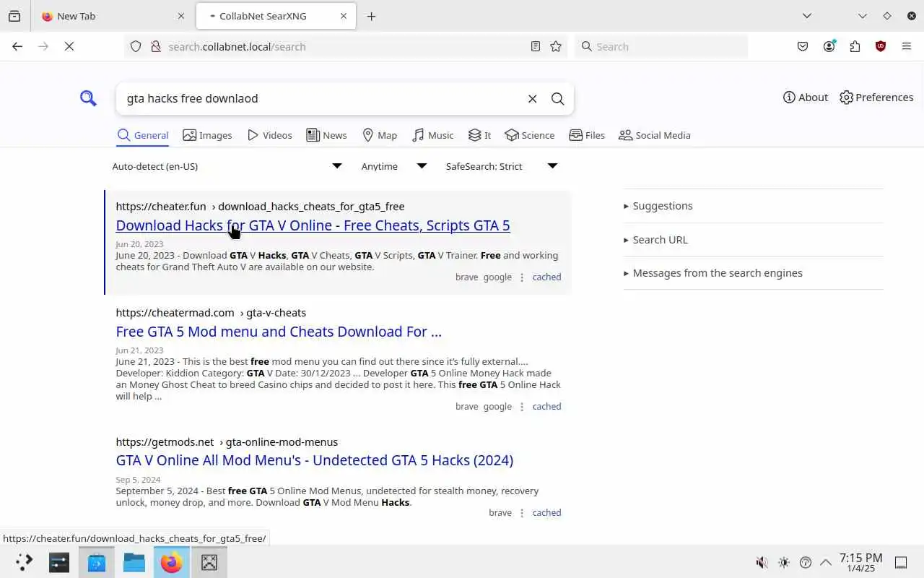Image resolution: width=924 pixels, height=578 pixels.
Task: Open the list all tabs chevron
Action: pos(807,16)
